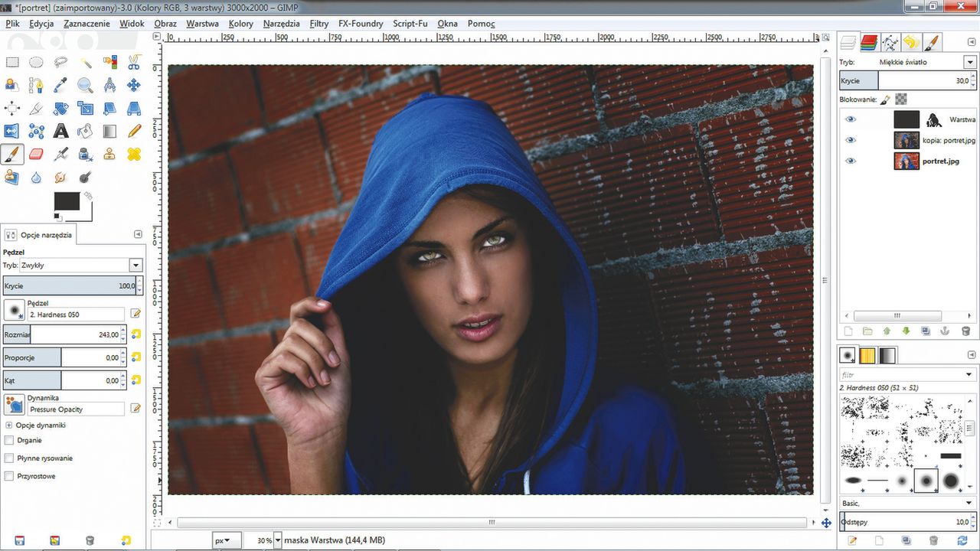
Task: Toggle lock alpha channel checkerboard icon
Action: pyautogui.click(x=901, y=99)
